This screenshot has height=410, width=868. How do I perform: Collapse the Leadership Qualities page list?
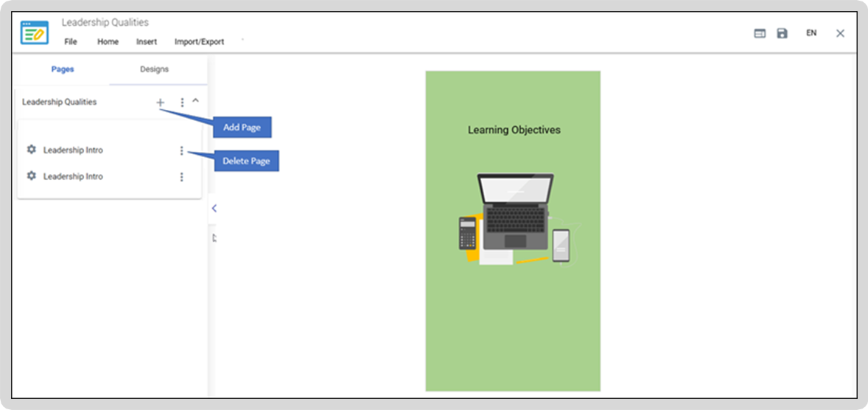(195, 101)
